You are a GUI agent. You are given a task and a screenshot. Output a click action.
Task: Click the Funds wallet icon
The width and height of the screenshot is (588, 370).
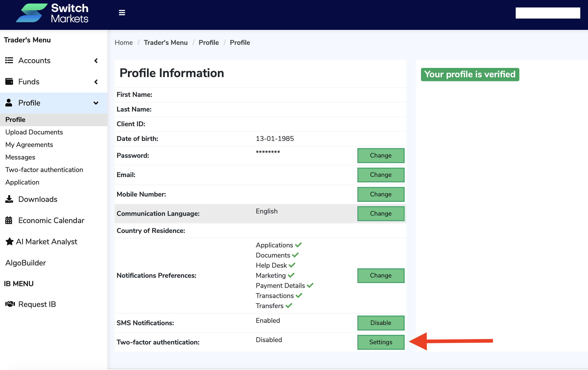[9, 81]
